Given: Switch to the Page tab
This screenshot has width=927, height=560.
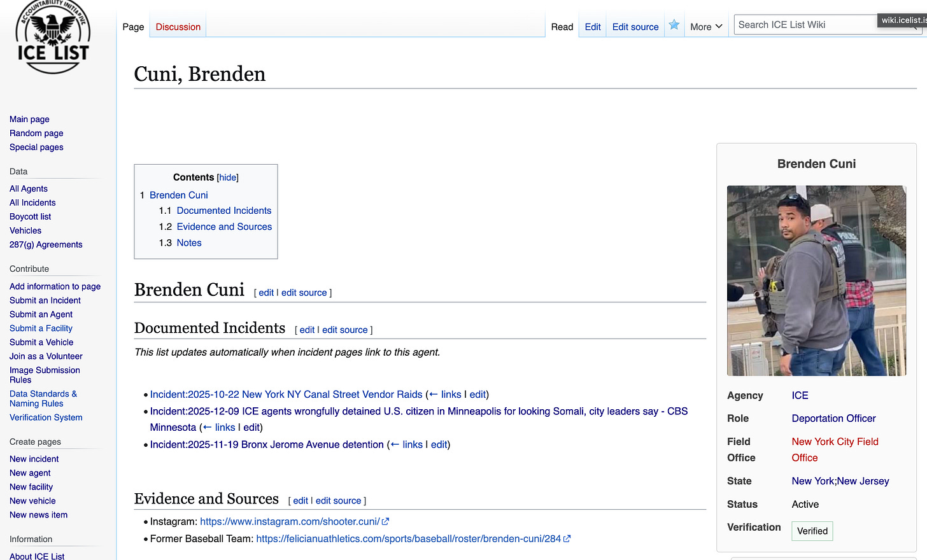Looking at the screenshot, I should pos(133,27).
